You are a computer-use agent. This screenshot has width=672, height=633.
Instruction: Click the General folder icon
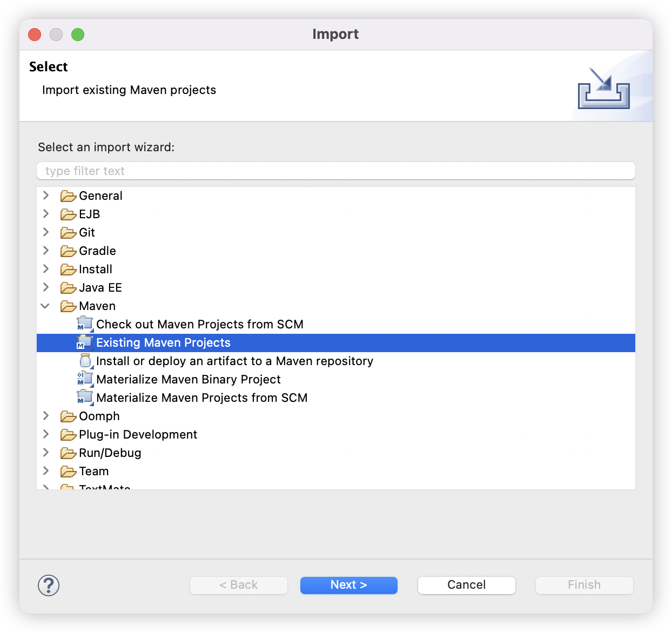pos(68,196)
